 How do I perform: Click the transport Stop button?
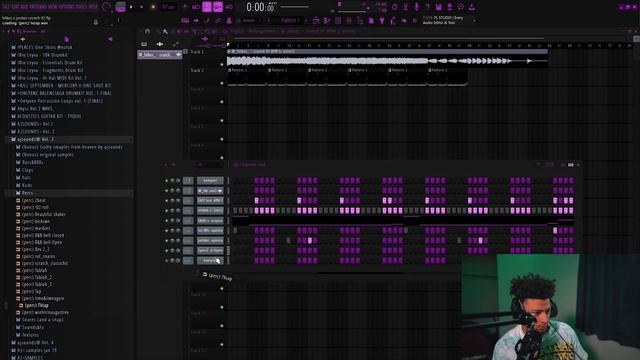click(142, 7)
